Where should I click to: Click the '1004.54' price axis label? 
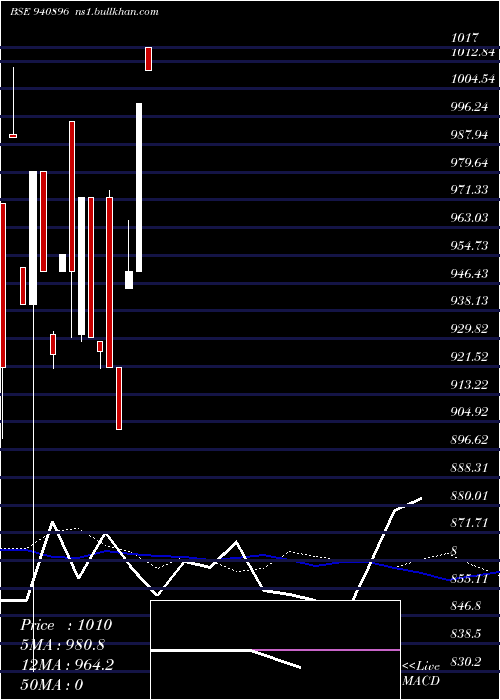click(473, 79)
